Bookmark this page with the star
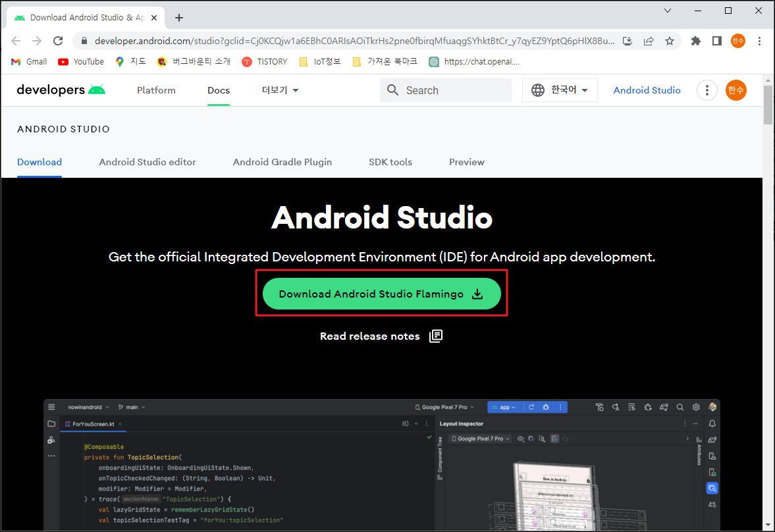Screen dimensions: 775x532 [670, 41]
